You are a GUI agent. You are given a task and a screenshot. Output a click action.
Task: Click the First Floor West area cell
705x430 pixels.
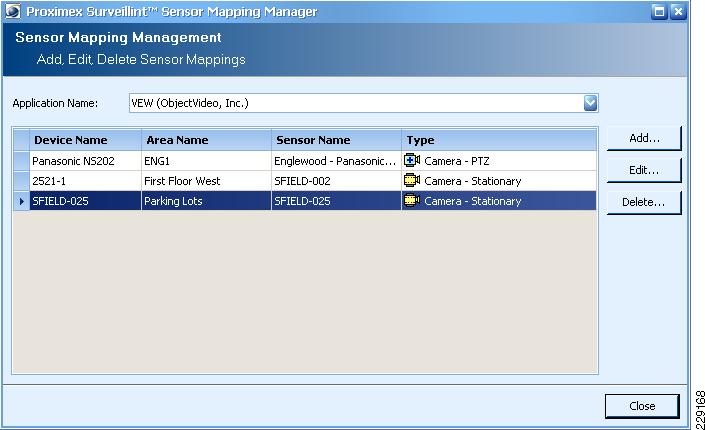[206, 181]
